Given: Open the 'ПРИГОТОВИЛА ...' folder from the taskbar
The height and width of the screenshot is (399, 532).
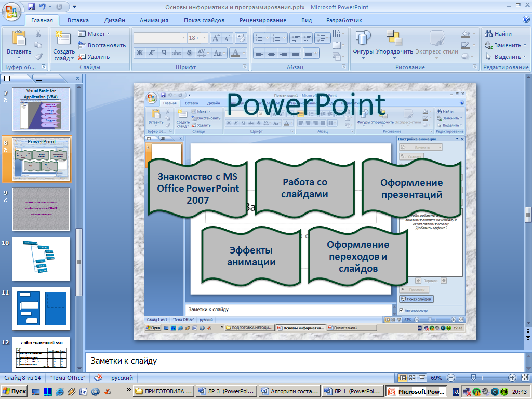Looking at the screenshot, I should click(164, 391).
